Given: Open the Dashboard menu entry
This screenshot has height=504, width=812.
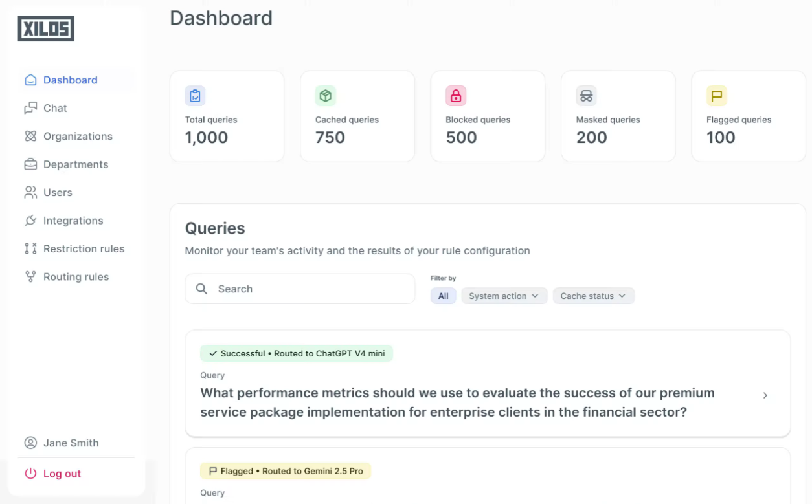Looking at the screenshot, I should 70,80.
